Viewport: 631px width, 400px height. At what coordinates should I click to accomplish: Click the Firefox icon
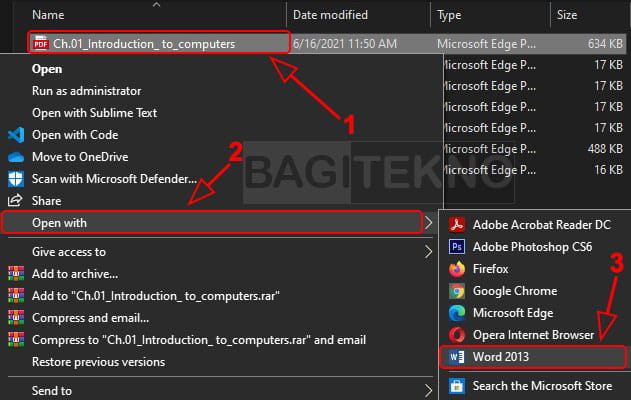(x=457, y=269)
